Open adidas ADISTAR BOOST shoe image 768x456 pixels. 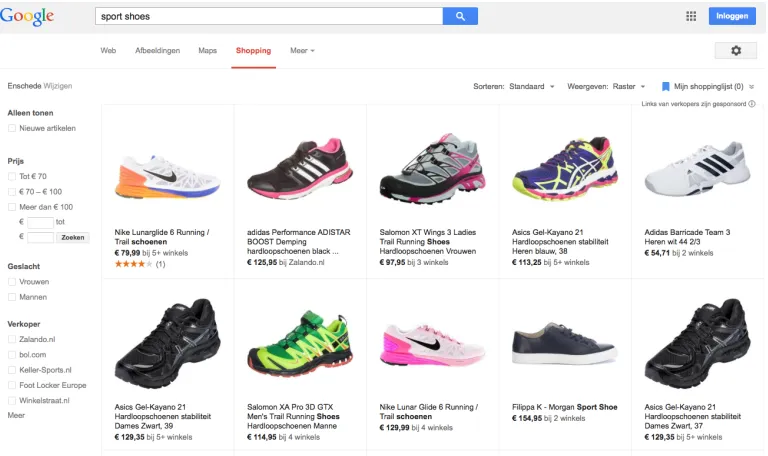(300, 169)
